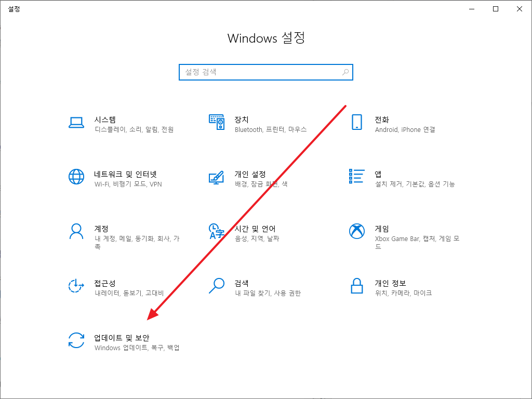Click text 'Xbox Game Bar, 캡처'

pos(405,239)
